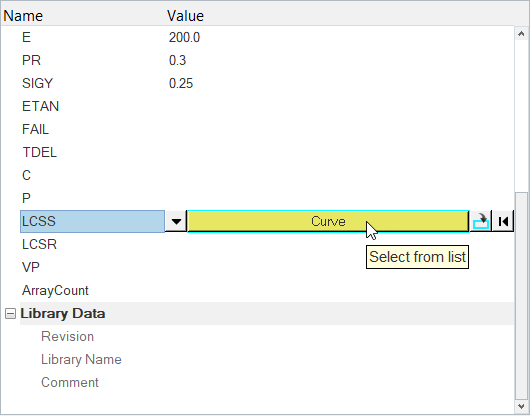
Task: Open the LCSS dropdown arrow
Action: 176,221
